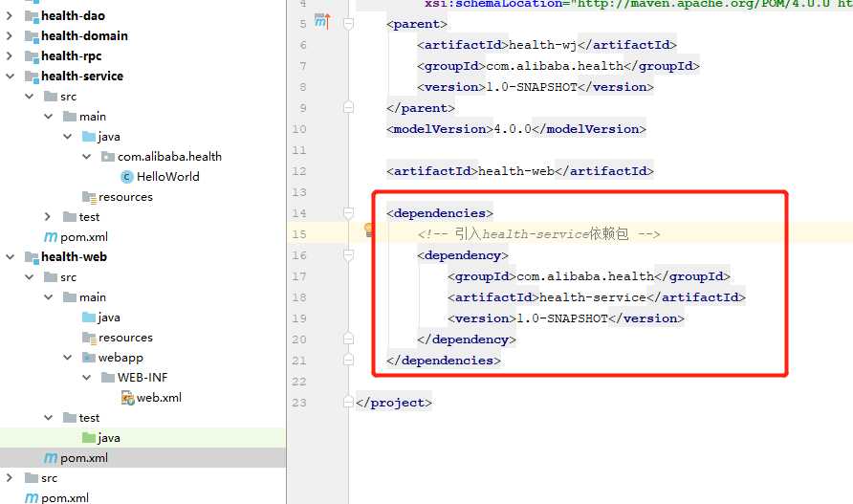
Task: Collapse the WEB-INF folder
Action: pos(86,377)
